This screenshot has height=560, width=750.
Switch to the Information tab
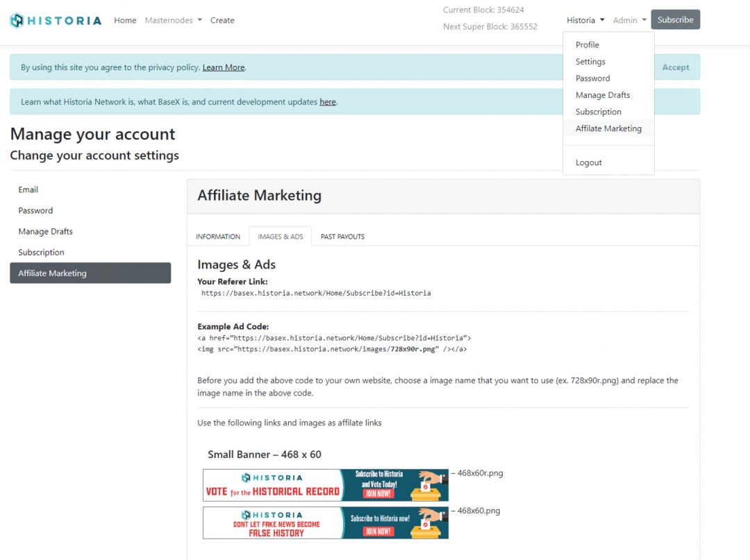pyautogui.click(x=218, y=237)
